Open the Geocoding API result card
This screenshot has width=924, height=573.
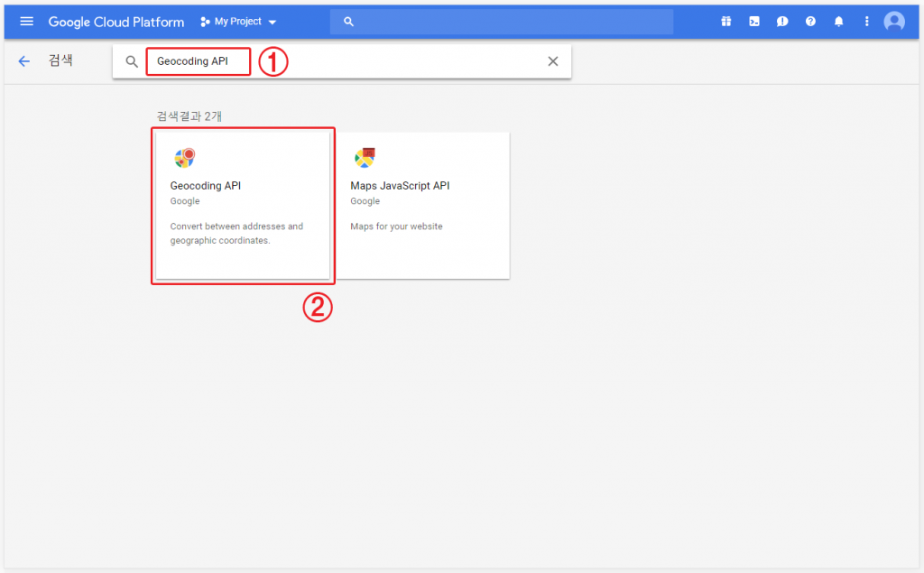(x=243, y=205)
